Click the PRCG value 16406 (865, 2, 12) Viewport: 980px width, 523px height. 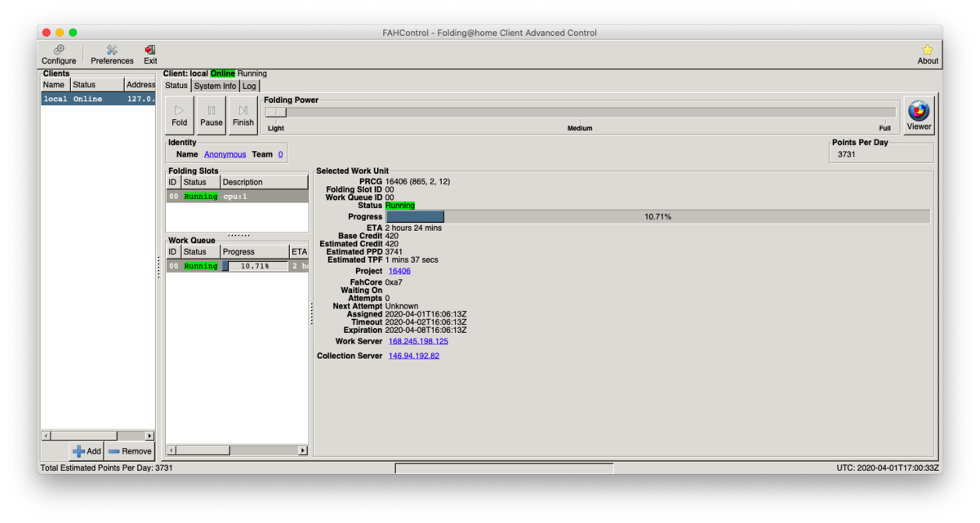click(x=417, y=181)
